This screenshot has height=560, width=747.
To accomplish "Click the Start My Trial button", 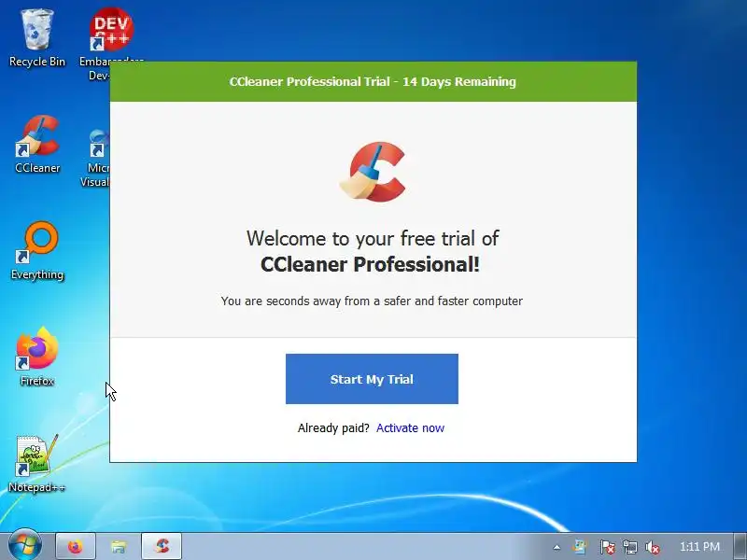I will 372,379.
